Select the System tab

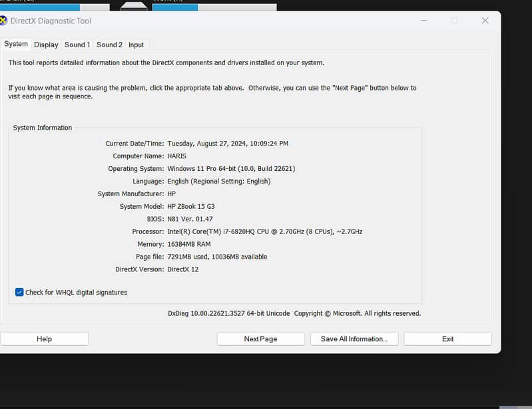[16, 44]
